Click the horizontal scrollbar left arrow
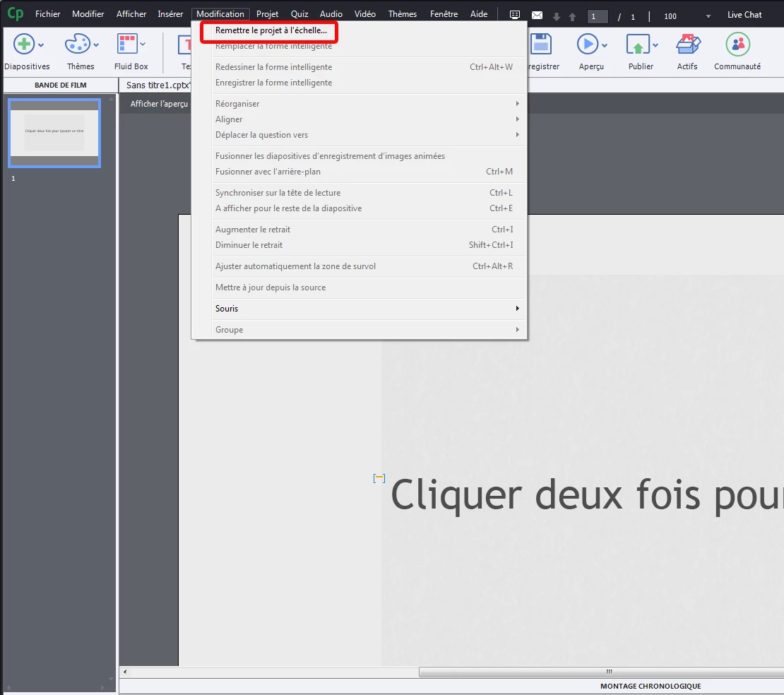Screen dimensions: 784x695 [124, 672]
